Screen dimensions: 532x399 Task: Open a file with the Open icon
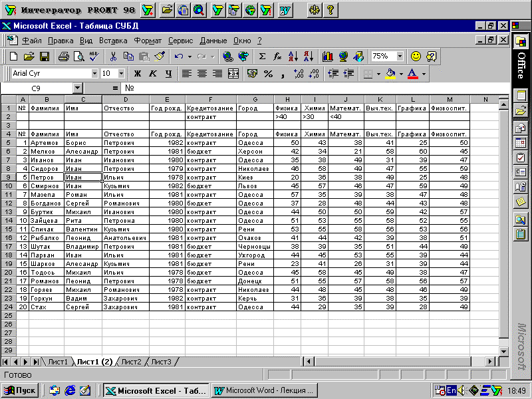coord(29,57)
